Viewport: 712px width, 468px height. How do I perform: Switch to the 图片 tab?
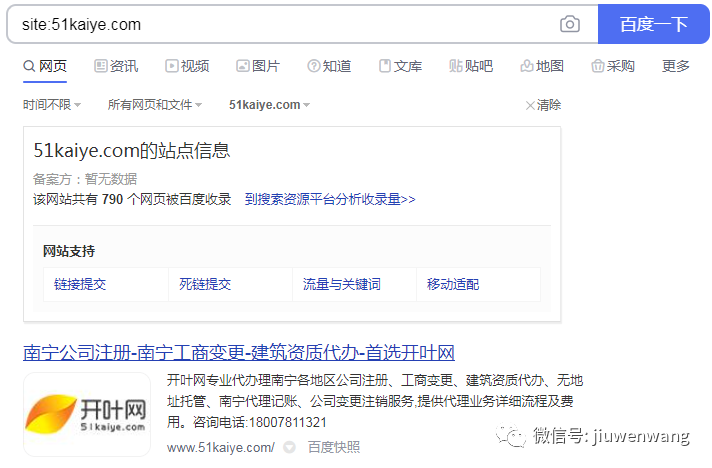coord(258,66)
